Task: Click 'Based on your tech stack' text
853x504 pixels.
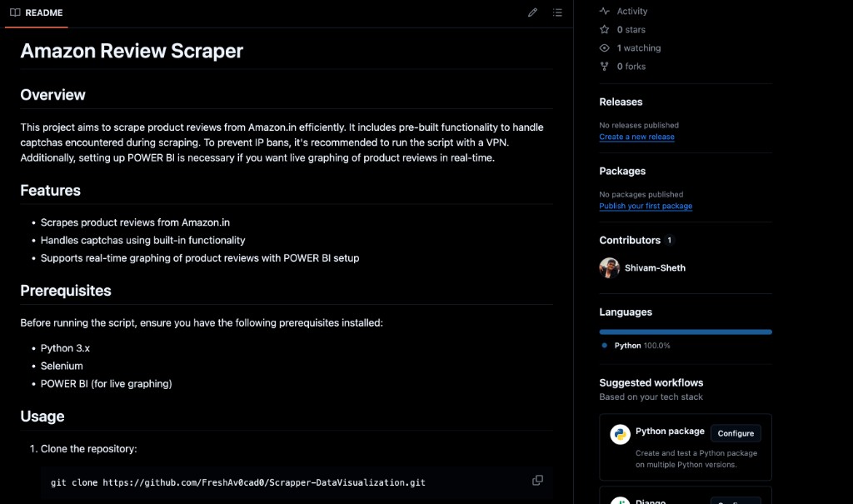Action: point(651,397)
